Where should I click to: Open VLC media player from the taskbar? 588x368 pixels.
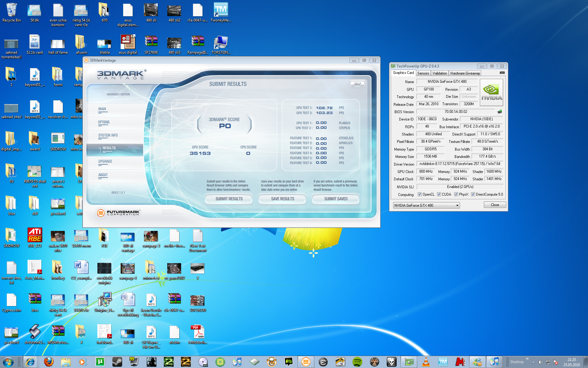point(426,362)
